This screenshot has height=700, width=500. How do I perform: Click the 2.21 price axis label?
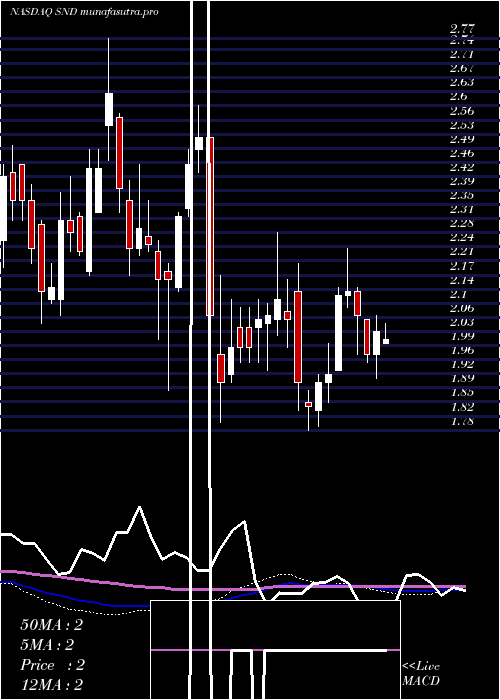point(462,252)
